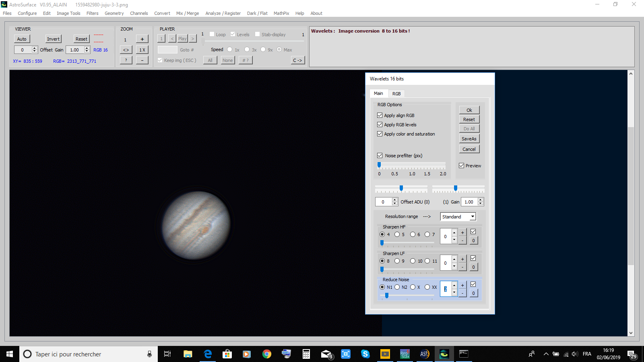Launch RegiStax from the taskbar
Image resolution: width=644 pixels, height=362 pixels.
point(405,354)
